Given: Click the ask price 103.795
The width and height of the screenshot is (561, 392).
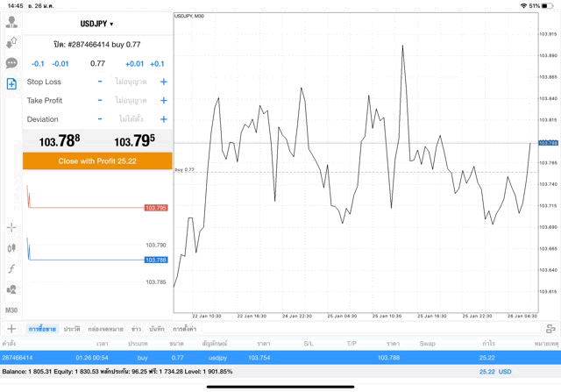Looking at the screenshot, I should coord(134,140).
